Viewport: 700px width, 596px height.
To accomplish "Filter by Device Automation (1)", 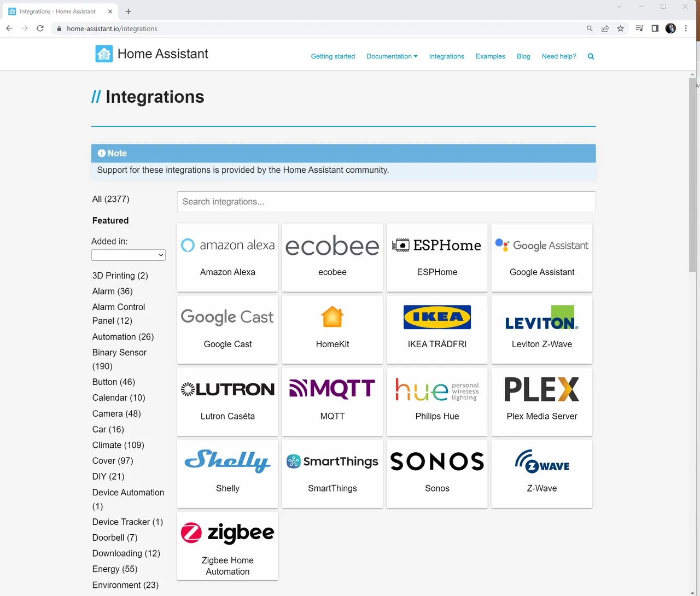I will (x=128, y=499).
